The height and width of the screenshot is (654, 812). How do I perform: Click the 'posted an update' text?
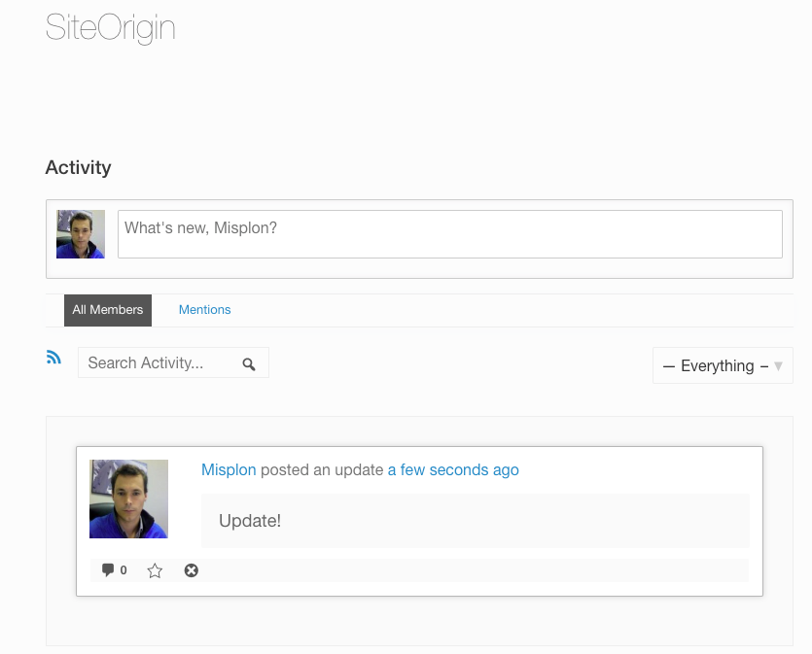pos(322,469)
